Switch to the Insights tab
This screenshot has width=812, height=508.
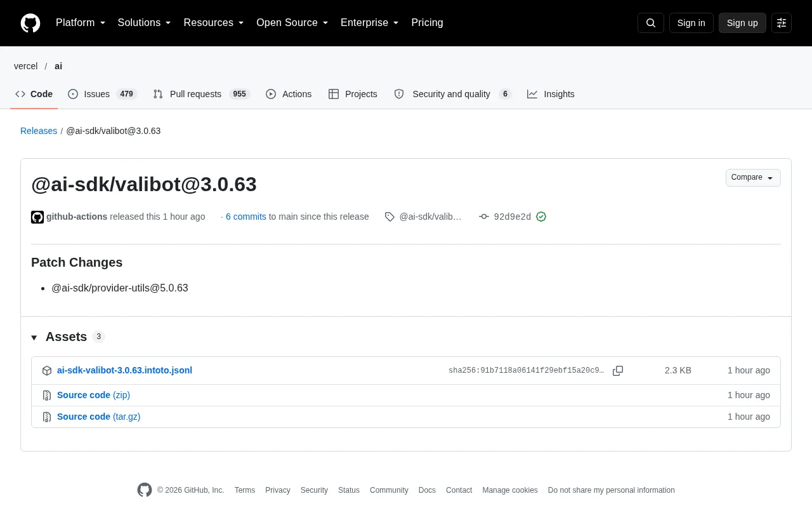pyautogui.click(x=551, y=94)
